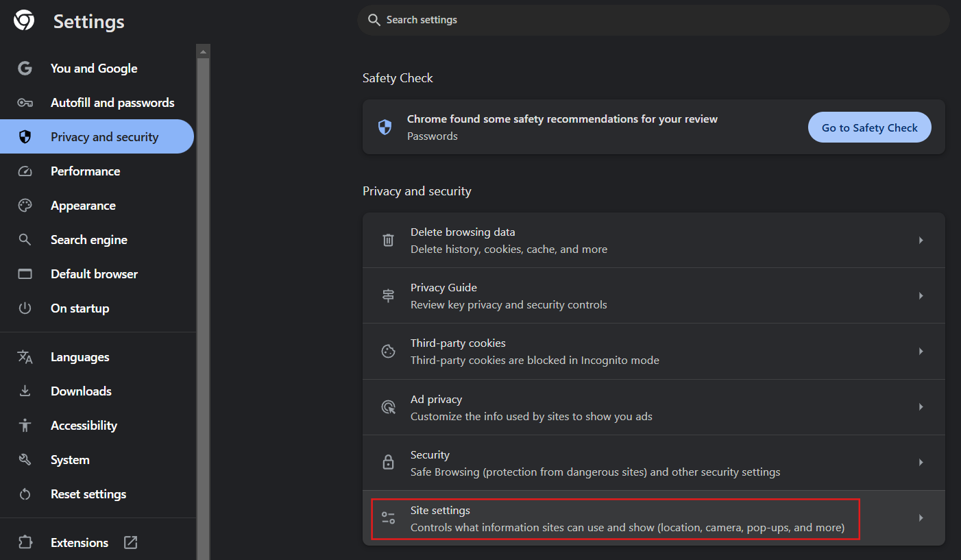Go to the Downloads settings section
961x560 pixels.
point(81,391)
